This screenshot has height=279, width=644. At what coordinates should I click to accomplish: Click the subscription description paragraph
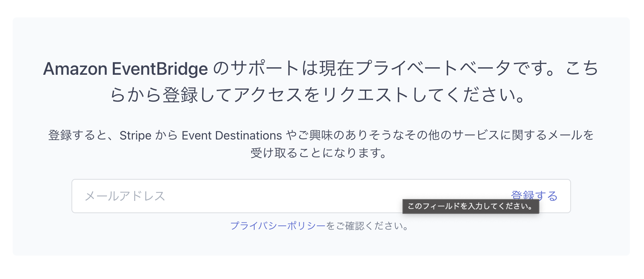point(321,143)
